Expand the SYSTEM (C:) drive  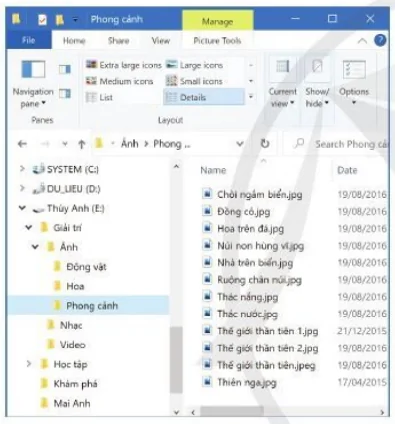coord(22,169)
